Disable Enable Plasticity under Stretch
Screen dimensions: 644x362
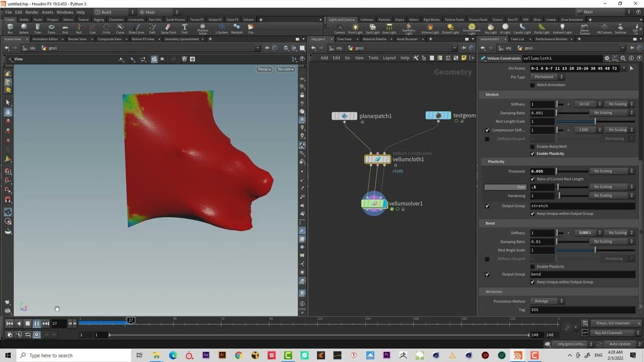tap(533, 153)
